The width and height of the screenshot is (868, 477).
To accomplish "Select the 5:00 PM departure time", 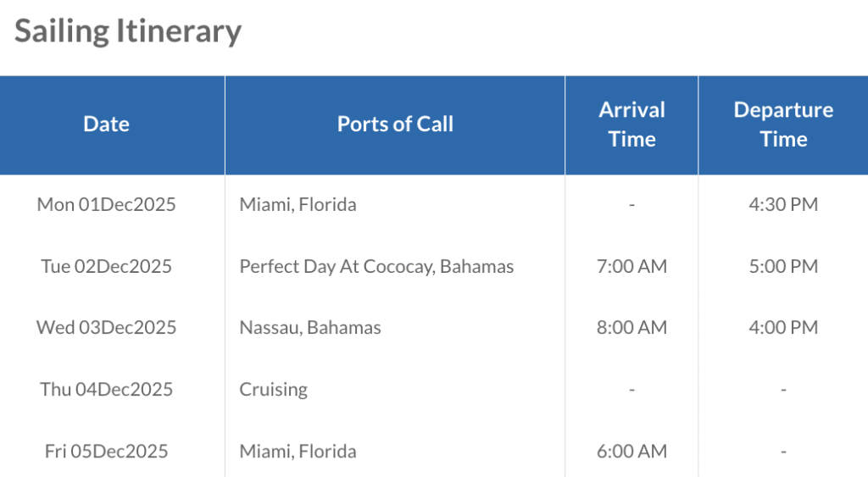I will (x=783, y=266).
